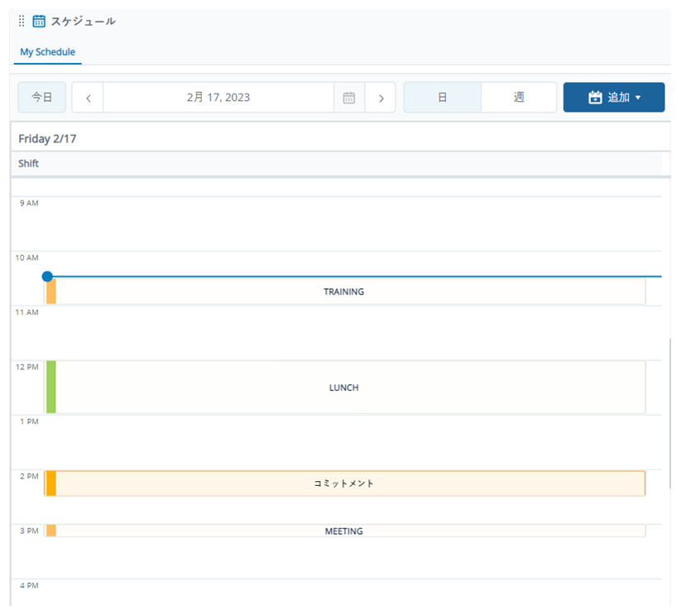The height and width of the screenshot is (616, 681).
Task: Switch to day view 日
Action: point(443,98)
